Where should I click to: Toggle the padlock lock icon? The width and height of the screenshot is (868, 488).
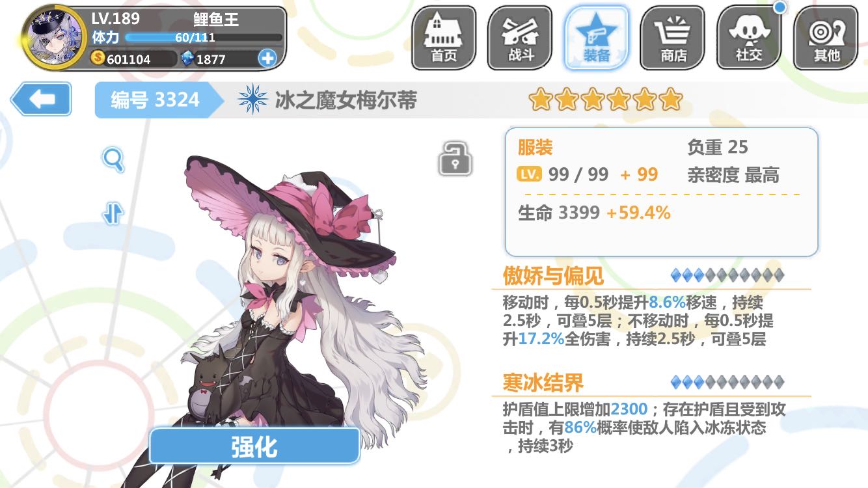pos(455,159)
